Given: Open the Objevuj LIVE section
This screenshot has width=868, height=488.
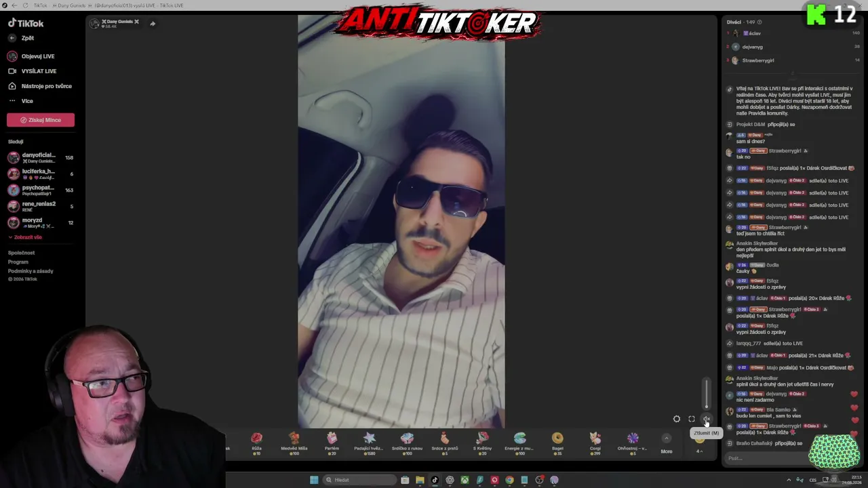Looking at the screenshot, I should point(31,56).
